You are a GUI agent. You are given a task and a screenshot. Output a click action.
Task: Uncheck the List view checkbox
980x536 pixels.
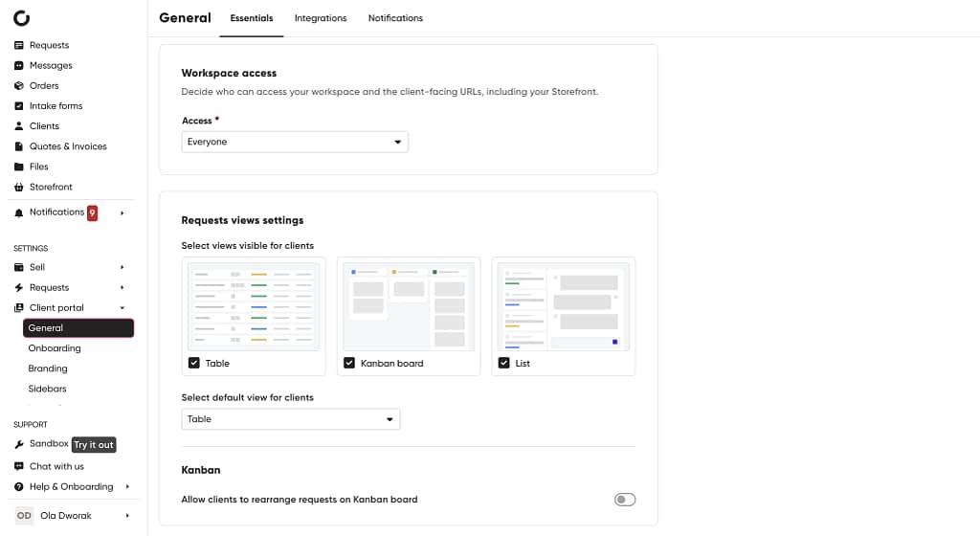(503, 363)
